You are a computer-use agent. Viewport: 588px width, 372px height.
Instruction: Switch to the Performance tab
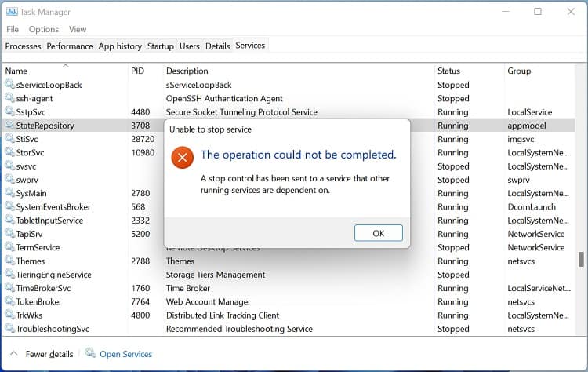[70, 46]
